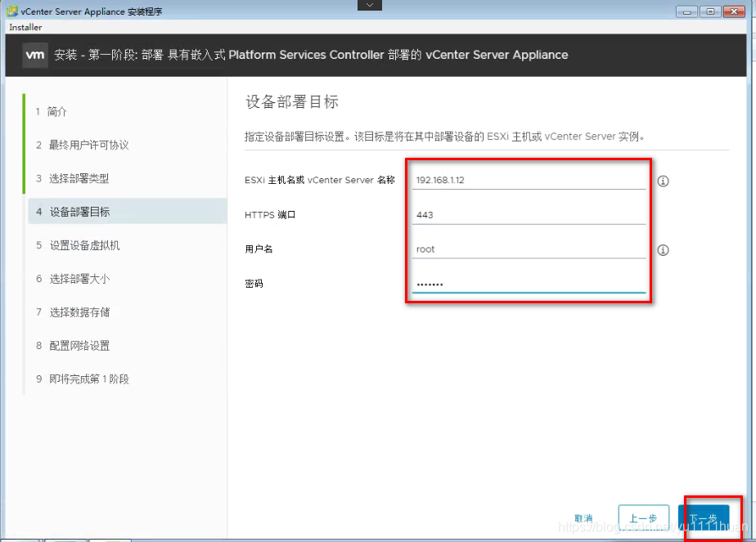Minimize the installer window

coord(687,11)
